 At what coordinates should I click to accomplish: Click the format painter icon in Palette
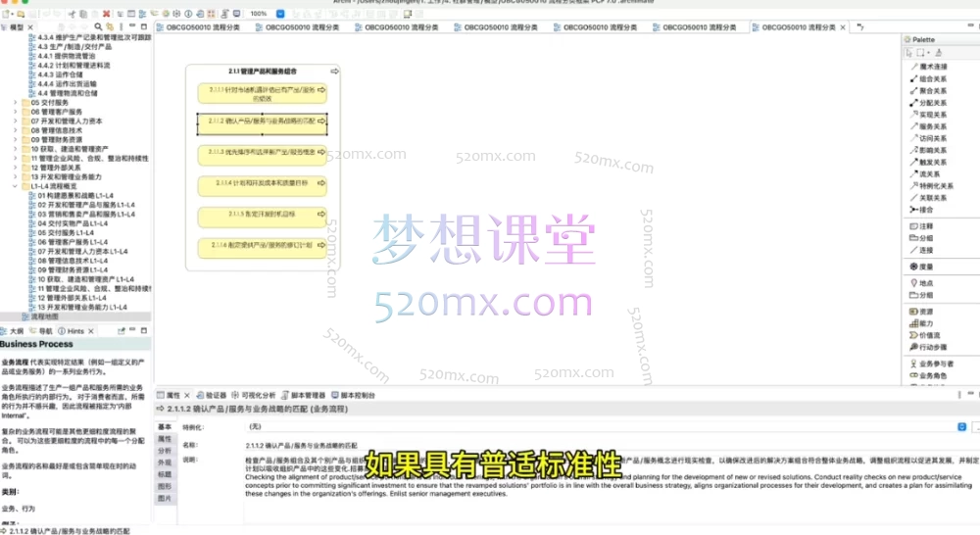(939, 53)
